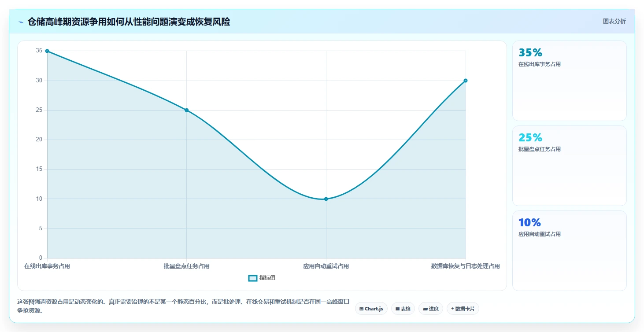
Task: Click the y-axis value 15
Action: tap(39, 169)
